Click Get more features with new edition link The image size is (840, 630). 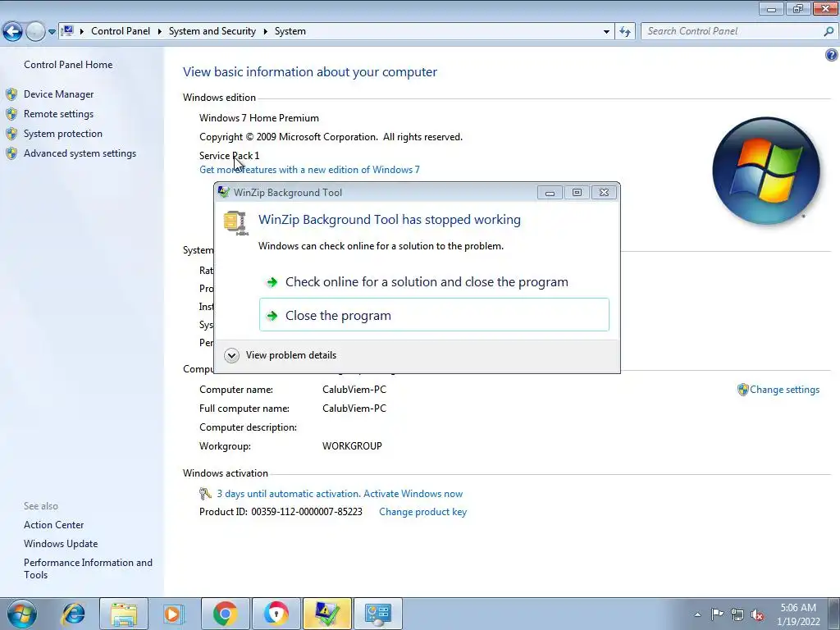(309, 170)
